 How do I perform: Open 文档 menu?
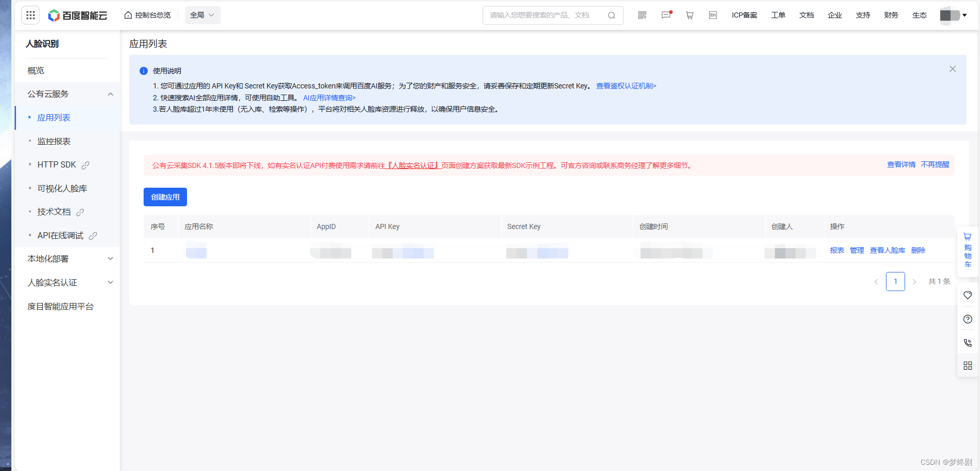(x=806, y=15)
